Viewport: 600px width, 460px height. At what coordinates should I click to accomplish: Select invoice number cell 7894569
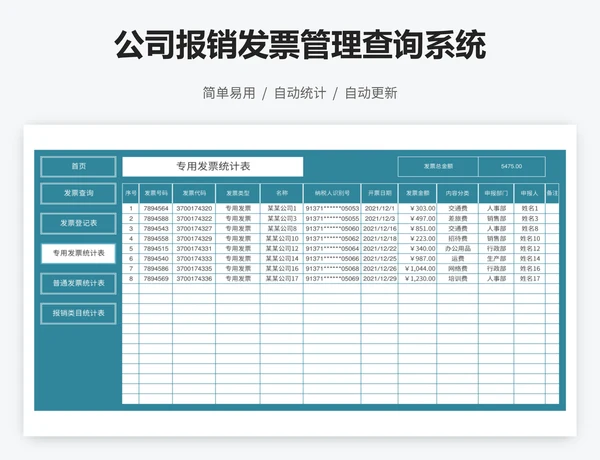(x=156, y=279)
